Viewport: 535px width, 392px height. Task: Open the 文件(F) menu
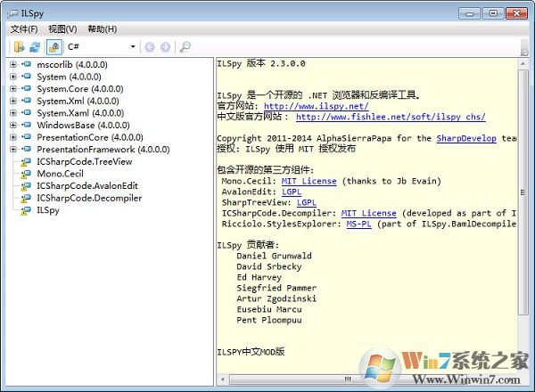tap(24, 29)
